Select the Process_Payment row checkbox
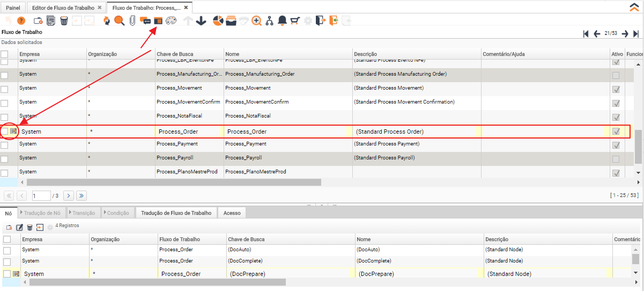The width and height of the screenshot is (644, 291). [5, 144]
